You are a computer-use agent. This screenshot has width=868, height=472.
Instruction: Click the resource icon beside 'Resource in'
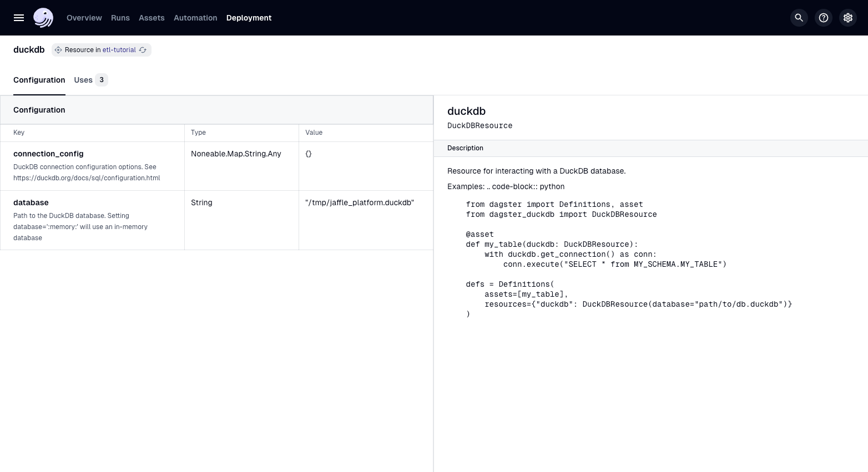[58, 50]
